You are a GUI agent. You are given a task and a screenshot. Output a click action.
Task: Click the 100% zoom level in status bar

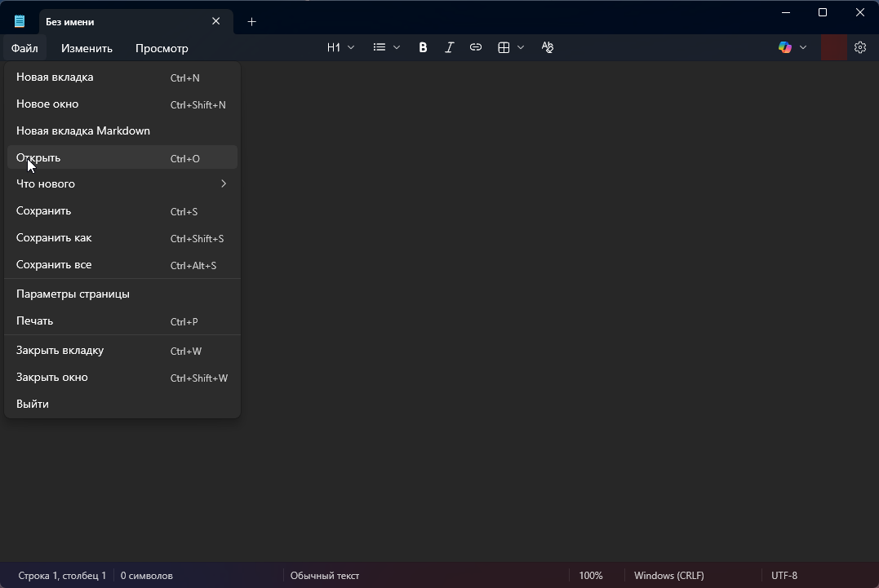click(x=591, y=576)
